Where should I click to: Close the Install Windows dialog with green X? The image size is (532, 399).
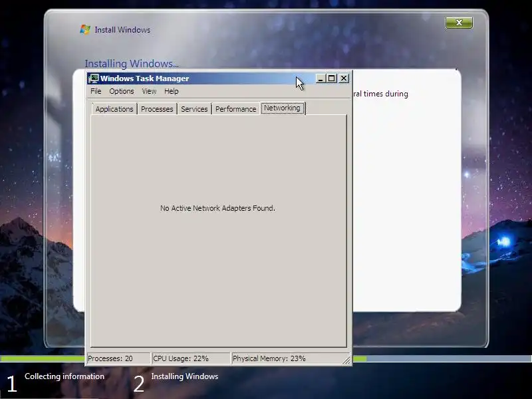(x=459, y=23)
